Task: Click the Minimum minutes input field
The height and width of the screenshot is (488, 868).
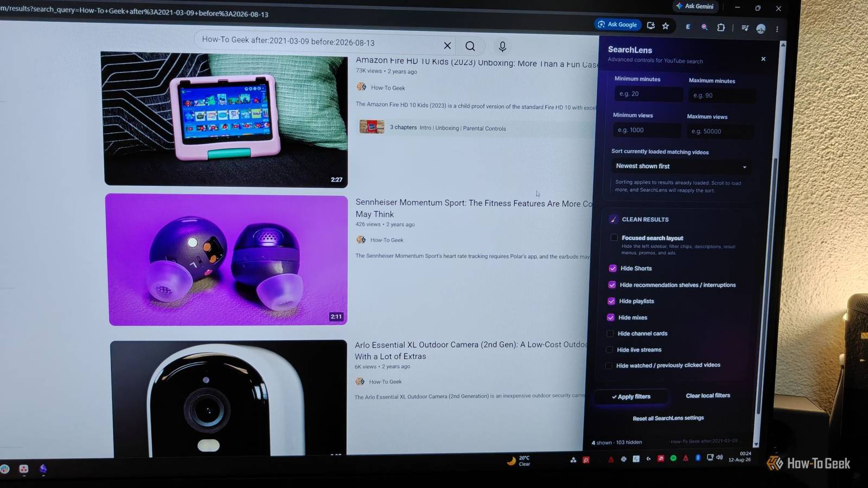Action: click(648, 94)
